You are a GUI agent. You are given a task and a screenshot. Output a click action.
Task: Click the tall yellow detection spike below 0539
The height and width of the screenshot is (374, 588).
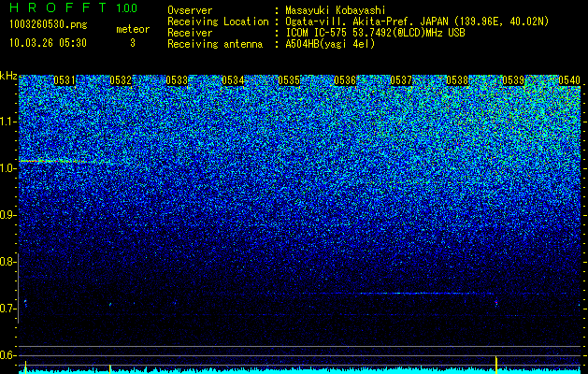click(x=496, y=365)
